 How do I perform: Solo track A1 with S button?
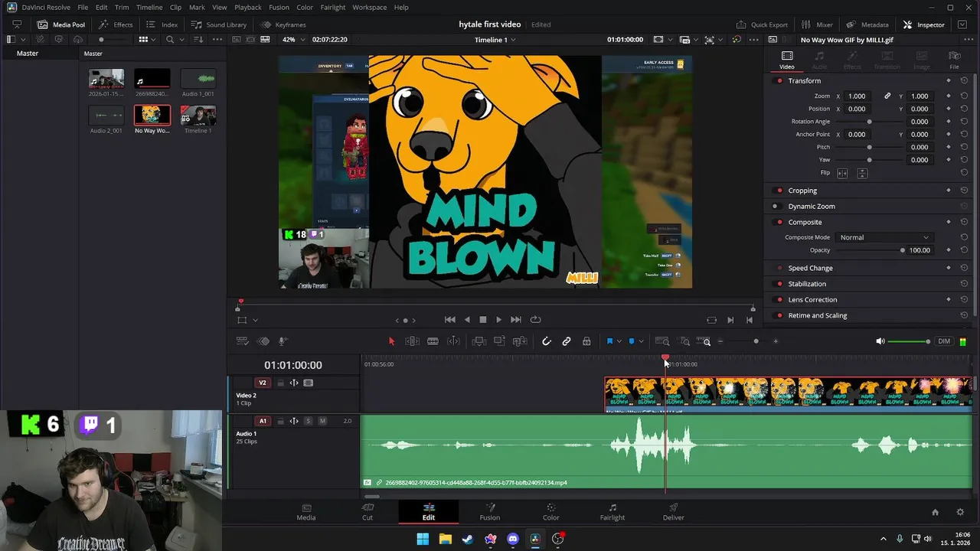coord(309,421)
